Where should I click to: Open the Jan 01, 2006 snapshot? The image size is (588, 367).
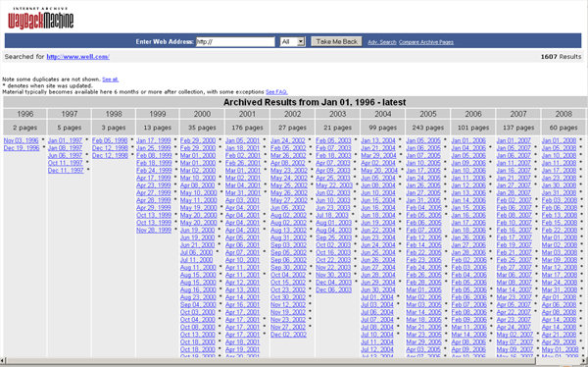(468, 140)
